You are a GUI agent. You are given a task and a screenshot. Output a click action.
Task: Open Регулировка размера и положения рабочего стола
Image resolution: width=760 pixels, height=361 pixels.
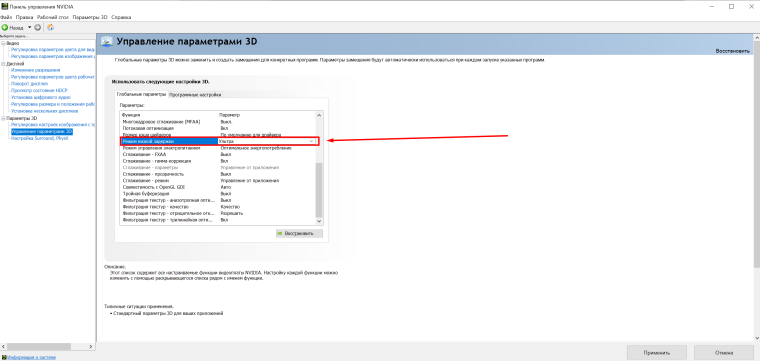[52, 104]
